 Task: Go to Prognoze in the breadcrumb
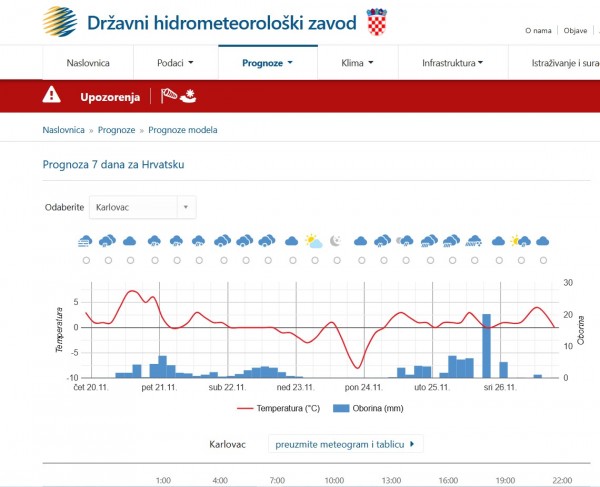click(116, 130)
